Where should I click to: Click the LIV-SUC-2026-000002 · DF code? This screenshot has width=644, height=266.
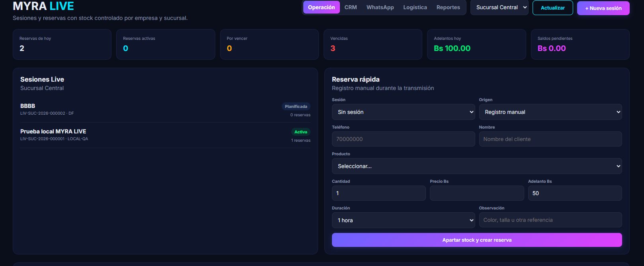click(47, 113)
